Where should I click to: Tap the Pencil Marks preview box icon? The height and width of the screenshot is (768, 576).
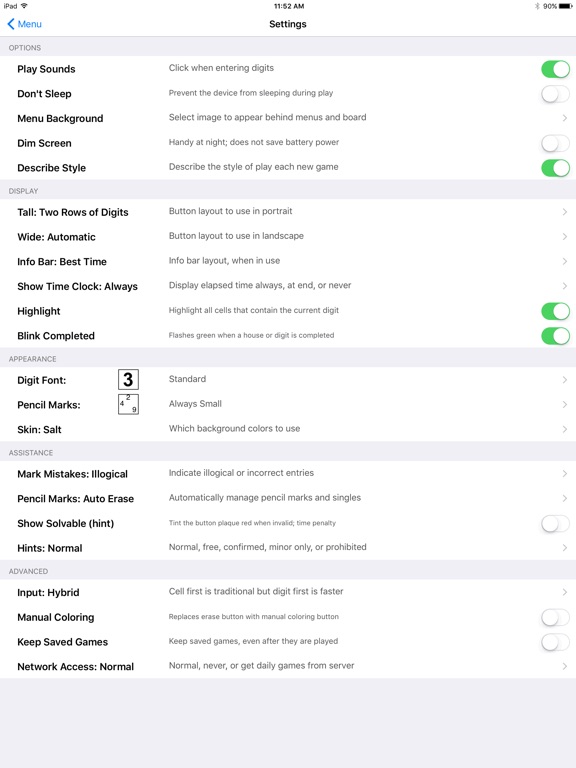pyautogui.click(x=128, y=404)
